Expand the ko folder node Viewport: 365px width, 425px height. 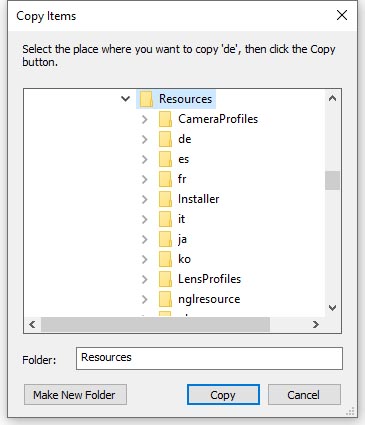tap(144, 259)
